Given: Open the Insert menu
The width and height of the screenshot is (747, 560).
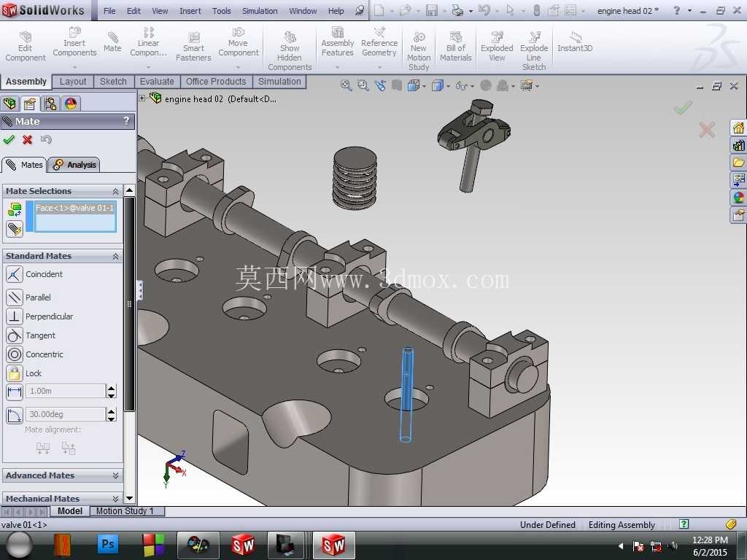Looking at the screenshot, I should [x=190, y=10].
